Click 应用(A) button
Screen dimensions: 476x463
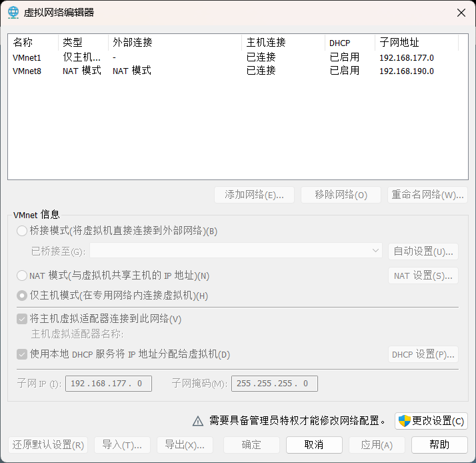pos(377,445)
